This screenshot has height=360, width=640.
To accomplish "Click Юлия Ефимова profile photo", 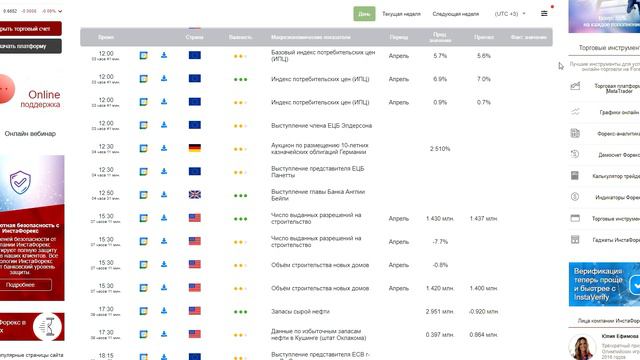I will pos(583,347).
